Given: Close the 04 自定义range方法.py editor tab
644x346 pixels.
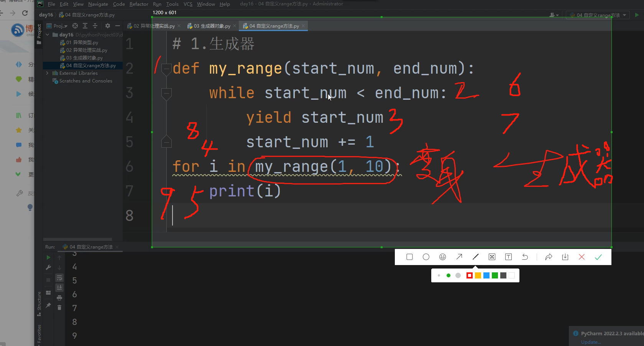Looking at the screenshot, I should click(x=303, y=26).
